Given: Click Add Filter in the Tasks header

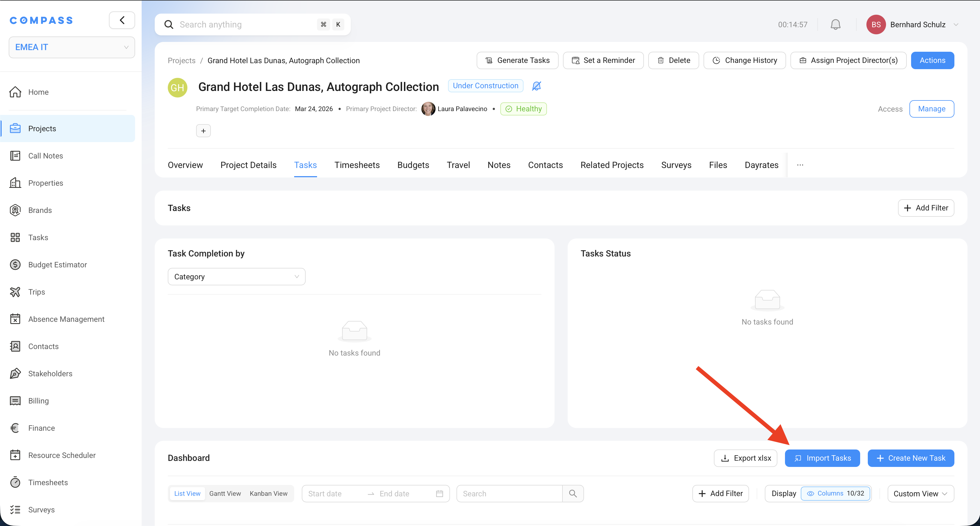Looking at the screenshot, I should (926, 208).
